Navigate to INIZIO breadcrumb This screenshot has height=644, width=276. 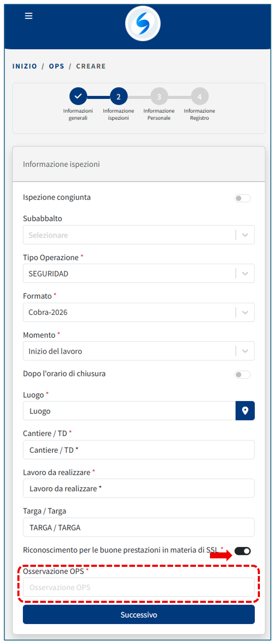[x=25, y=66]
